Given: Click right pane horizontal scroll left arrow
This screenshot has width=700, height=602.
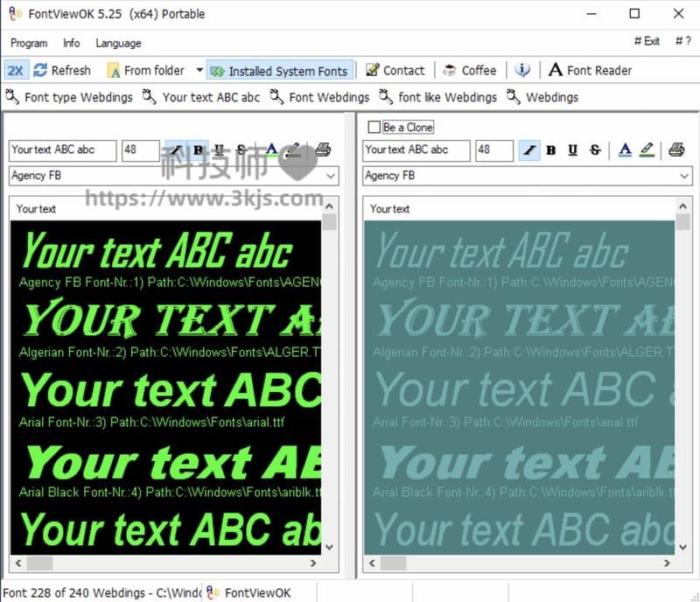Looking at the screenshot, I should (372, 563).
